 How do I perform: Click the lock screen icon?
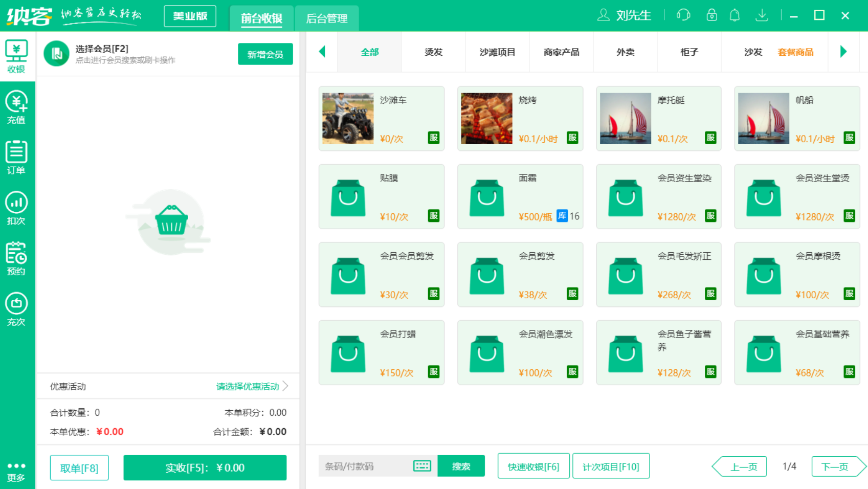coord(711,15)
